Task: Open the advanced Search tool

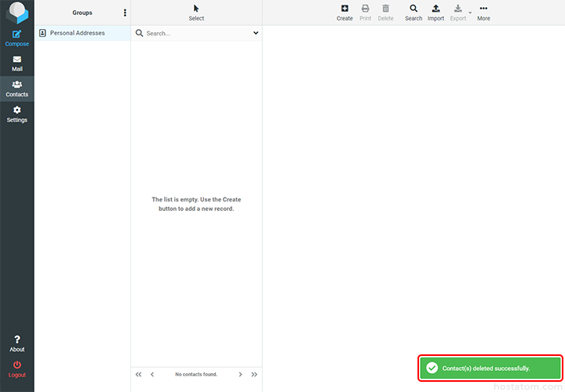Action: [x=414, y=9]
